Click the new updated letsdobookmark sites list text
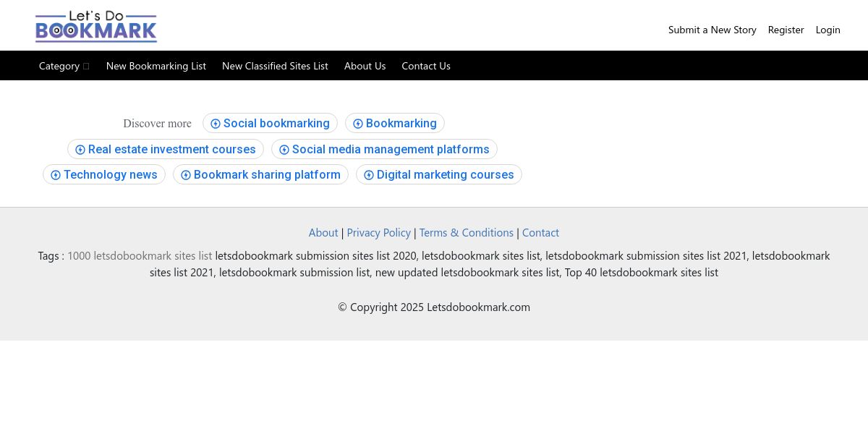The image size is (868, 434). 467,272
